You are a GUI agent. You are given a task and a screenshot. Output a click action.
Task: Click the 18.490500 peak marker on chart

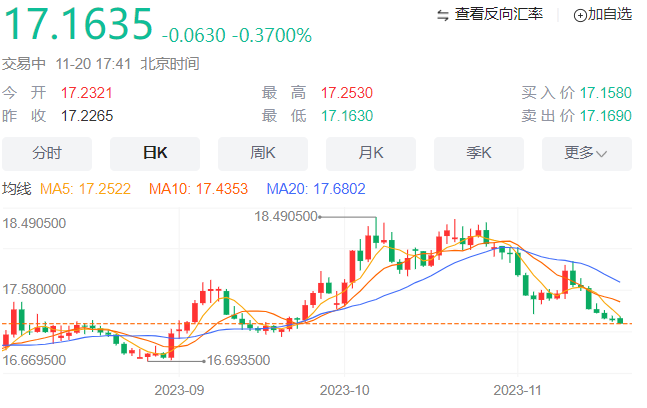pos(285,216)
